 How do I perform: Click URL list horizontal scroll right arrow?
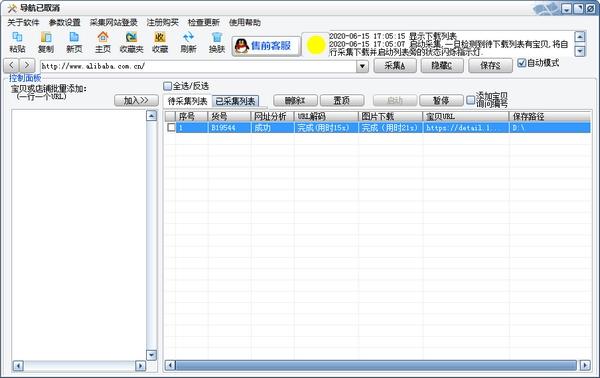pyautogui.click(x=140, y=366)
